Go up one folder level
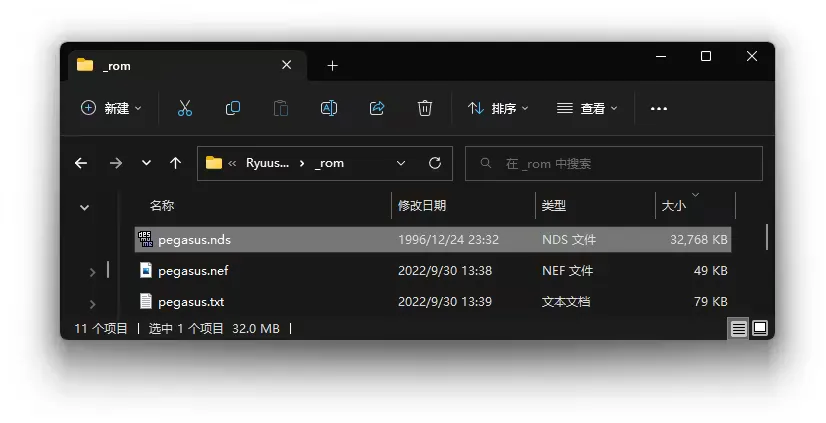 coord(176,163)
